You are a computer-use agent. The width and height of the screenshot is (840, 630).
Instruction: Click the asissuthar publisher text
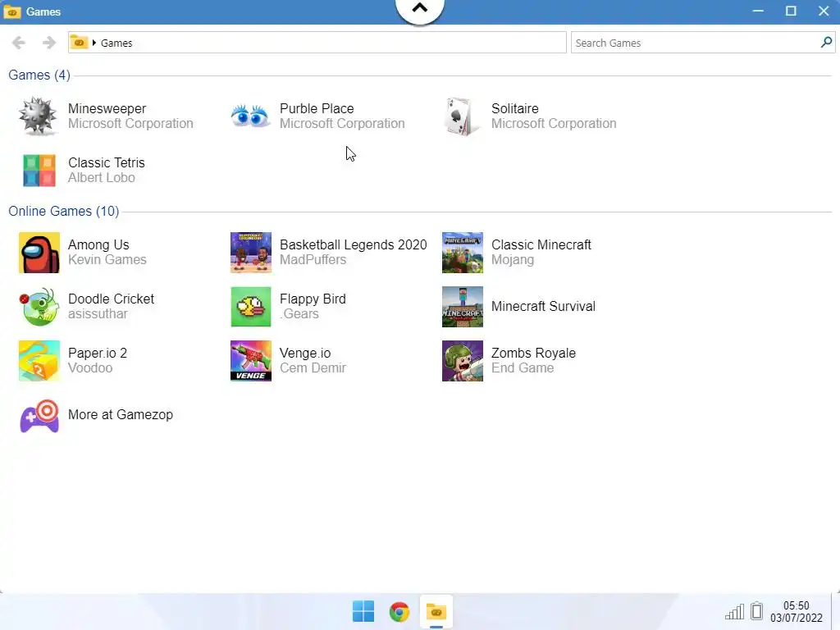tap(98, 314)
